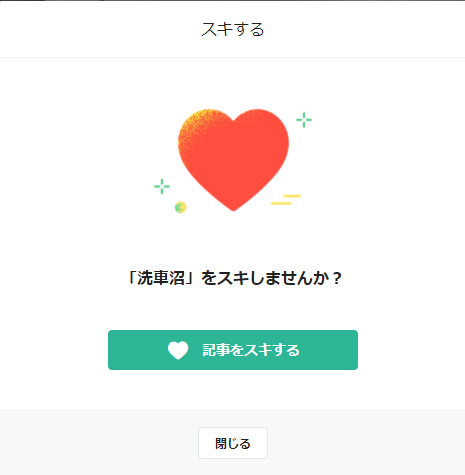Click the pointed bottom tip of the heart
This screenshot has height=475, width=465.
tap(233, 207)
